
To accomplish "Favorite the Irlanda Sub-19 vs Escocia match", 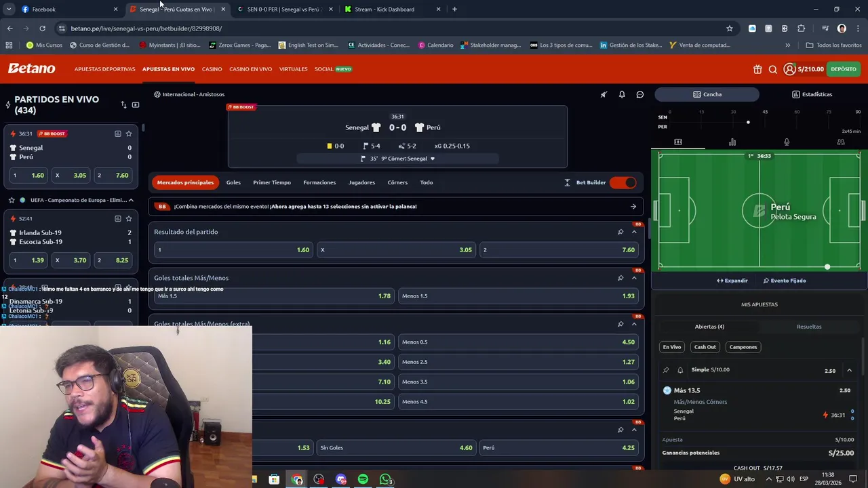I will point(129,218).
